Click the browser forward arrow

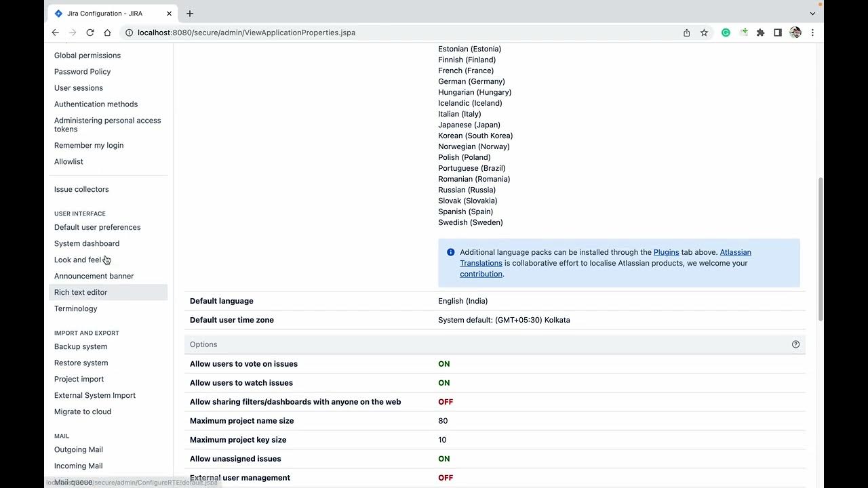(73, 33)
